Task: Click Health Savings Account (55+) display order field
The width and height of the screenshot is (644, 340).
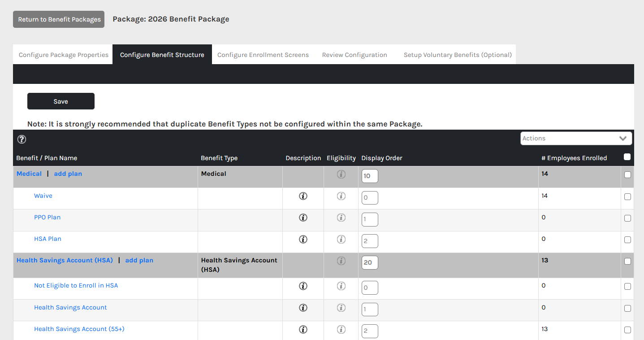Action: coord(370,331)
